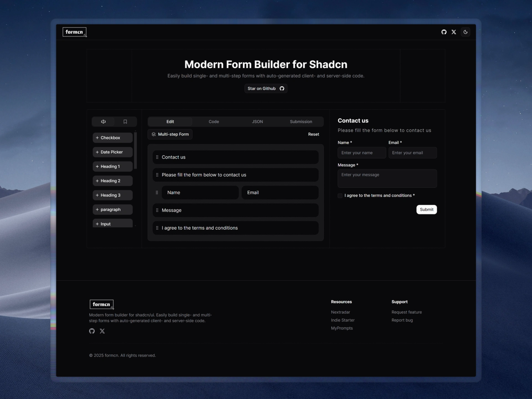Image resolution: width=532 pixels, height=399 pixels.
Task: Open the footer GitHub icon
Action: [x=92, y=331]
